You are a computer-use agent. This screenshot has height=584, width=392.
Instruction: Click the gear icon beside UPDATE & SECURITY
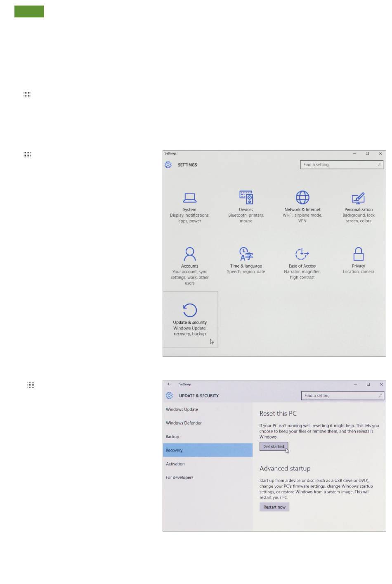(x=169, y=396)
